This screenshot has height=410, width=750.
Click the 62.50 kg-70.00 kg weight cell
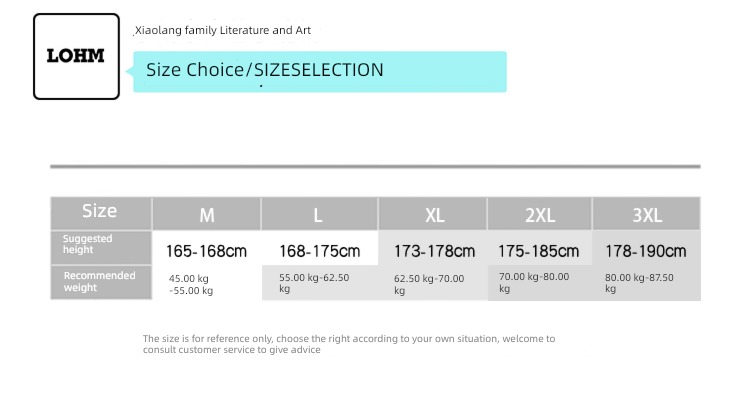coord(433,284)
